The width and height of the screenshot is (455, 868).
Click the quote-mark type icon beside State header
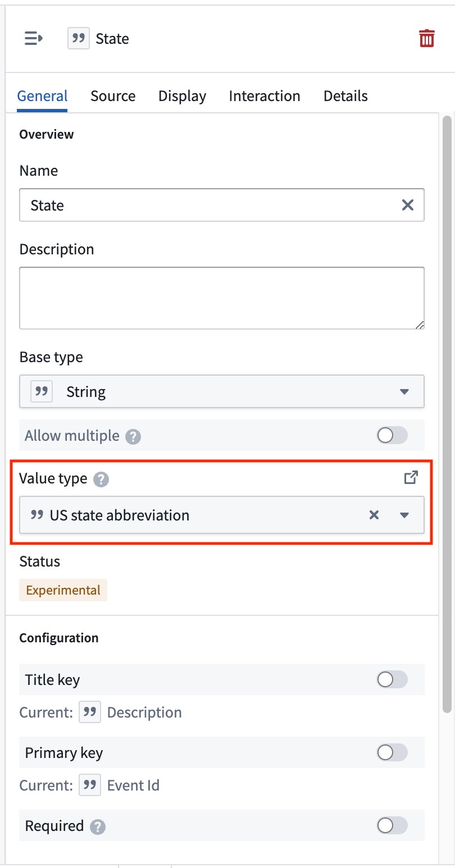pyautogui.click(x=79, y=39)
